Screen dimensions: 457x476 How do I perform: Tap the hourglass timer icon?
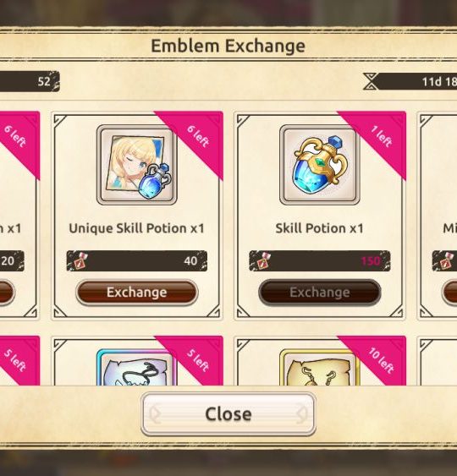click(371, 81)
